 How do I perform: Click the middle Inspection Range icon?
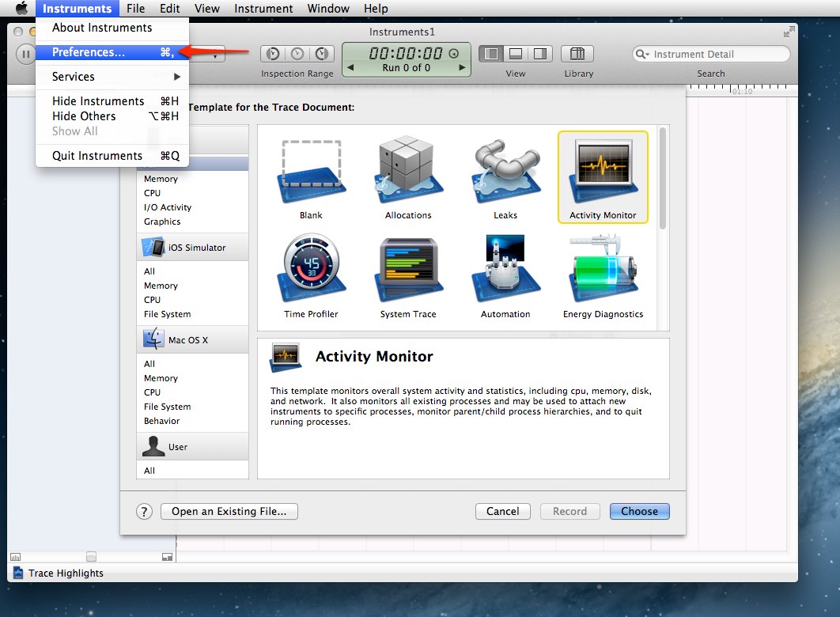(x=297, y=54)
